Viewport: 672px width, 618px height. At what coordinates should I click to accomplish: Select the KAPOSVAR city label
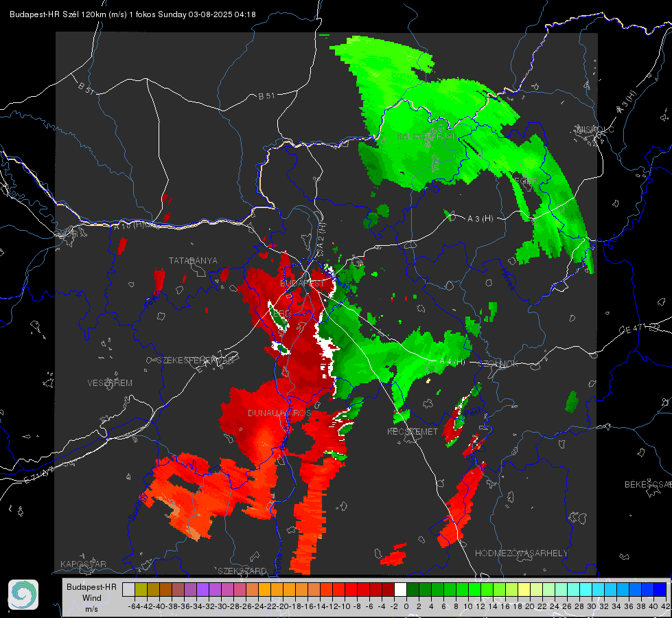(x=83, y=564)
